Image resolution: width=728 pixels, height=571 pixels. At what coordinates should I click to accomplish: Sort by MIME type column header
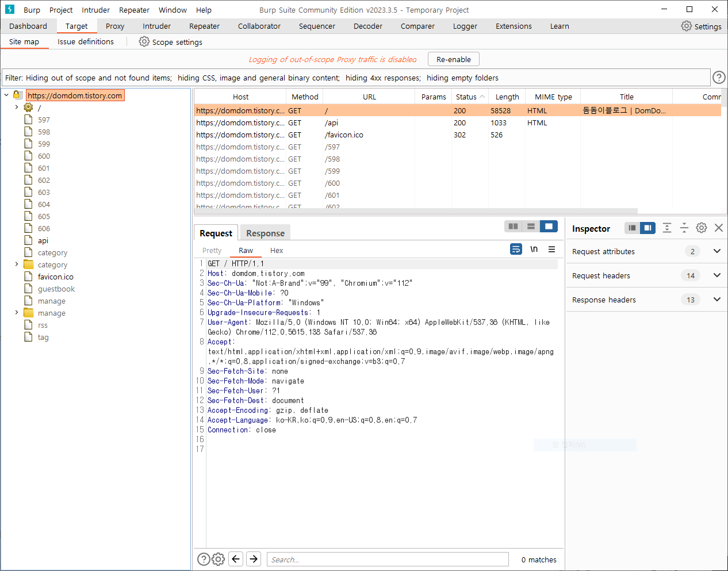[553, 97]
